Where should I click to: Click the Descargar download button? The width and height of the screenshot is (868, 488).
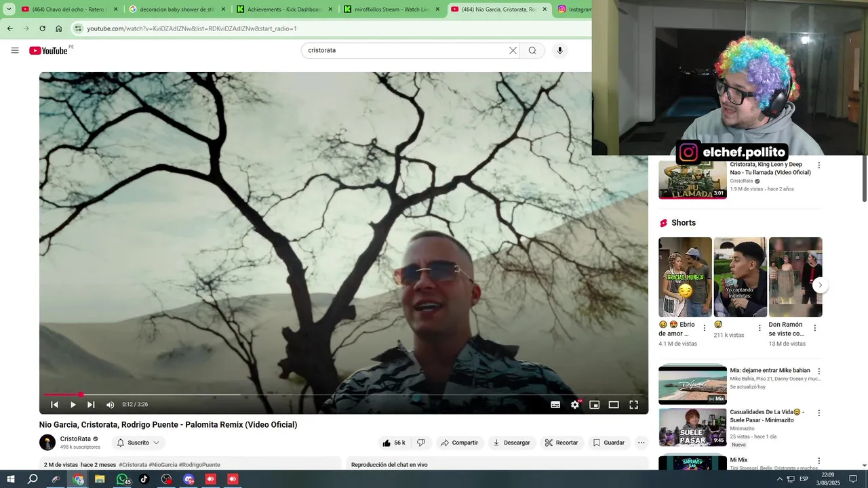click(x=511, y=443)
